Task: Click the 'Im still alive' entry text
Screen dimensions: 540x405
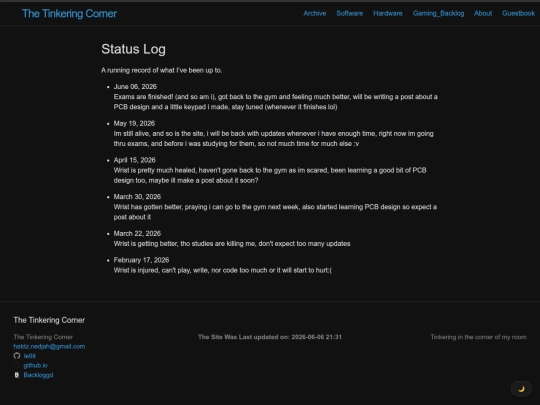Action: 273,138
